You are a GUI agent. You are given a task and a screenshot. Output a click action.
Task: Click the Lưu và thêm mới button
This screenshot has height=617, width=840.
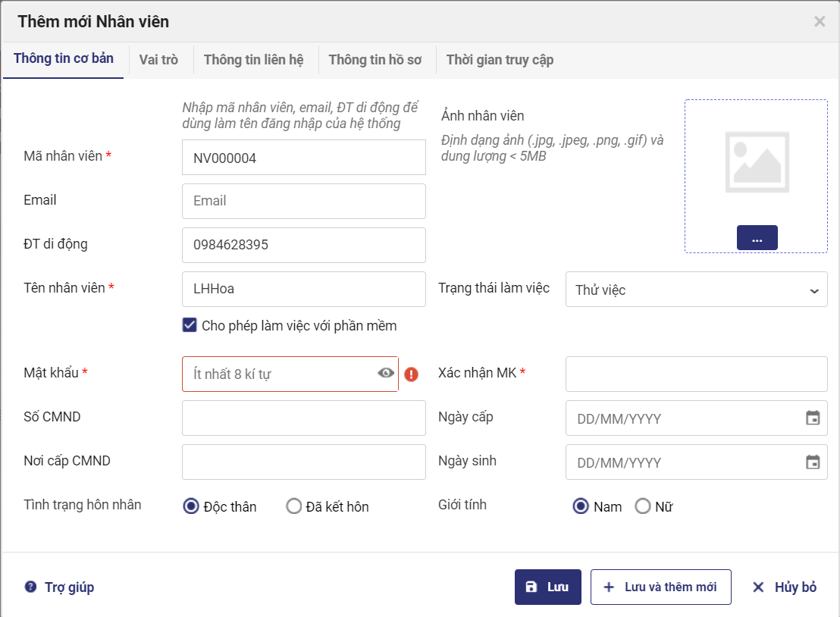click(x=660, y=587)
